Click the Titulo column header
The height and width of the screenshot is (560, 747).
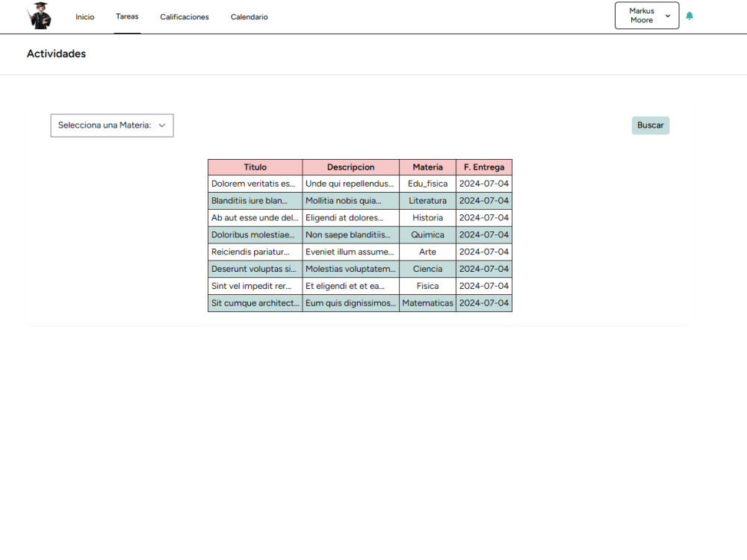pos(255,167)
